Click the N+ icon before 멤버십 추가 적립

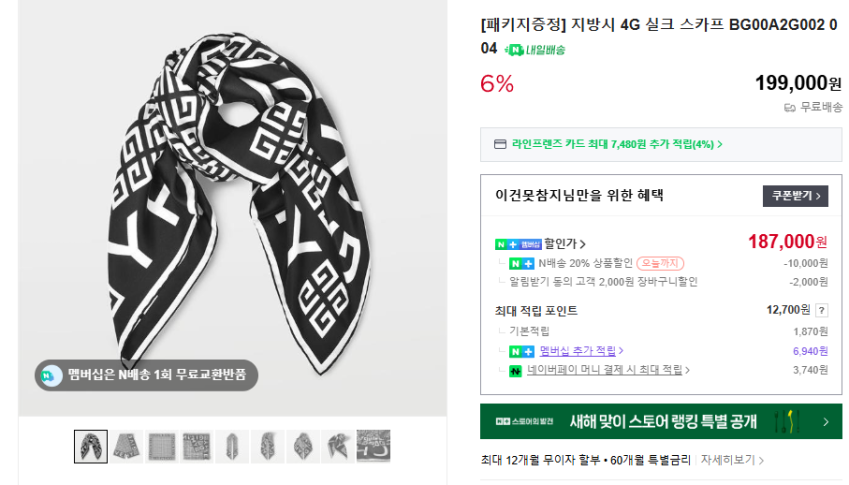coord(521,351)
